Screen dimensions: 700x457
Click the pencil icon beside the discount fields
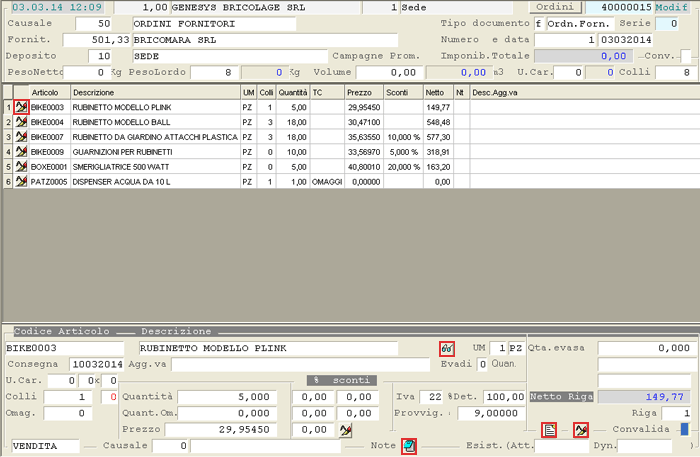coord(346,430)
